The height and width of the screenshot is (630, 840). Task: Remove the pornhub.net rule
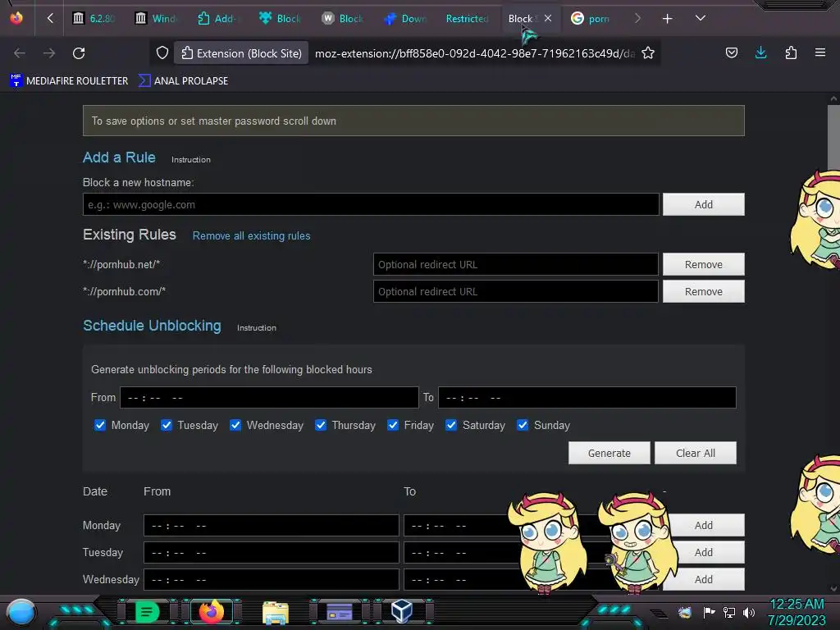pos(703,264)
